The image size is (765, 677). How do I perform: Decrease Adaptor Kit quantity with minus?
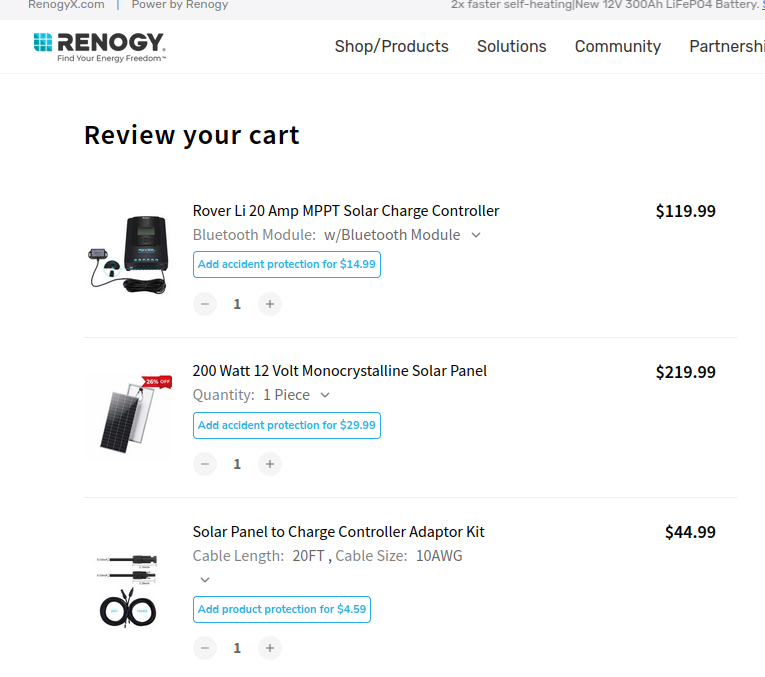click(205, 648)
